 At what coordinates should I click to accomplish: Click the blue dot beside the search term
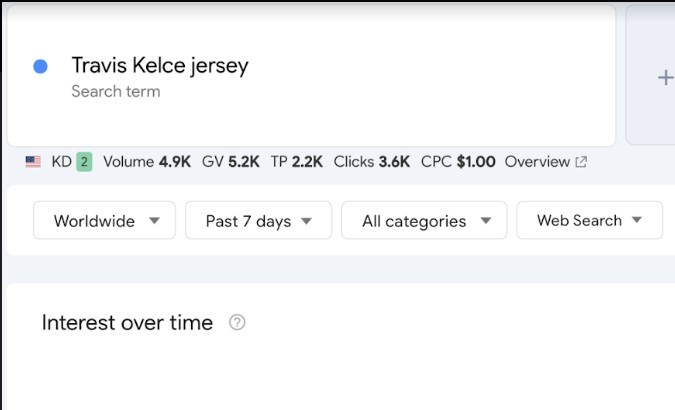(40, 67)
